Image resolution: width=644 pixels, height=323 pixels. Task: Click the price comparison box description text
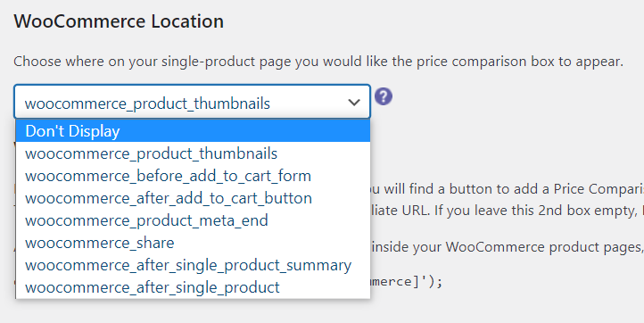point(318,62)
